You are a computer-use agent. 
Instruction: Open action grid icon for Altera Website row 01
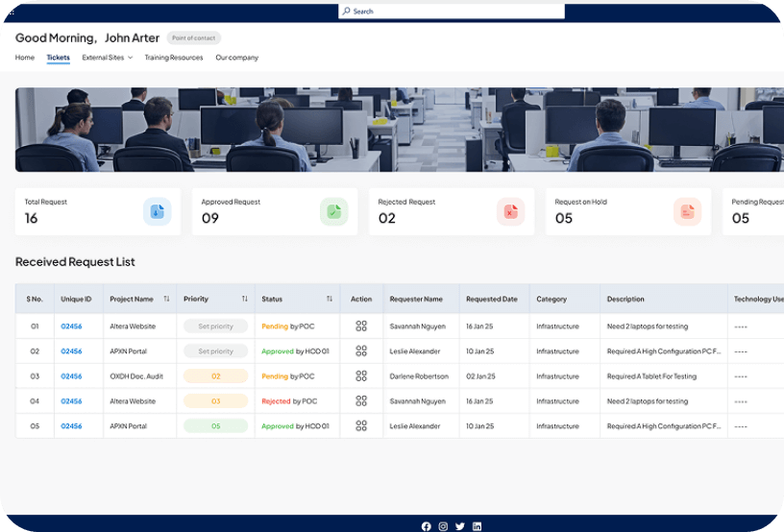point(361,326)
